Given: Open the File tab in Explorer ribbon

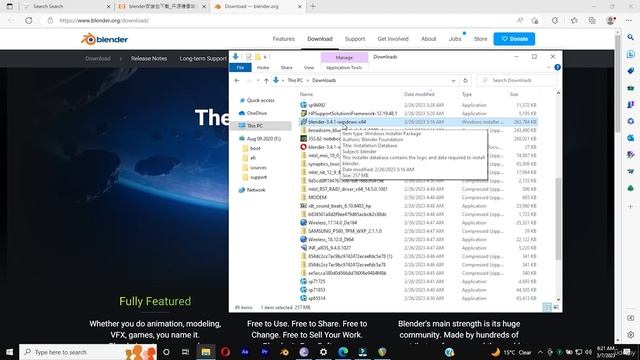Looking at the screenshot, I should click(240, 67).
